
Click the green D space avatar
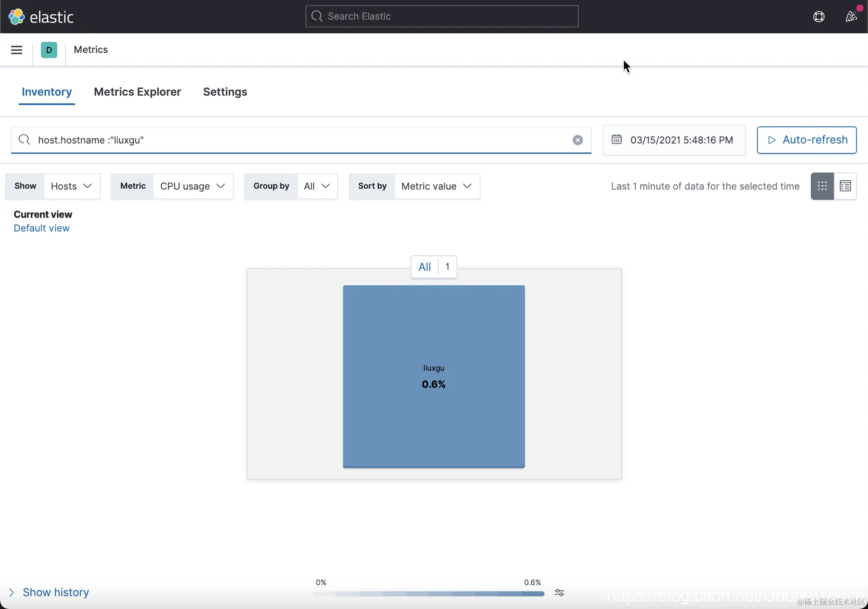pyautogui.click(x=49, y=50)
